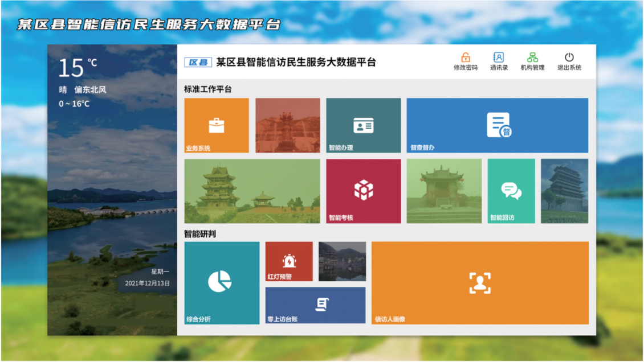The image size is (644, 362).
Task: Click the 修改密码 lock icon
Action: [x=466, y=58]
